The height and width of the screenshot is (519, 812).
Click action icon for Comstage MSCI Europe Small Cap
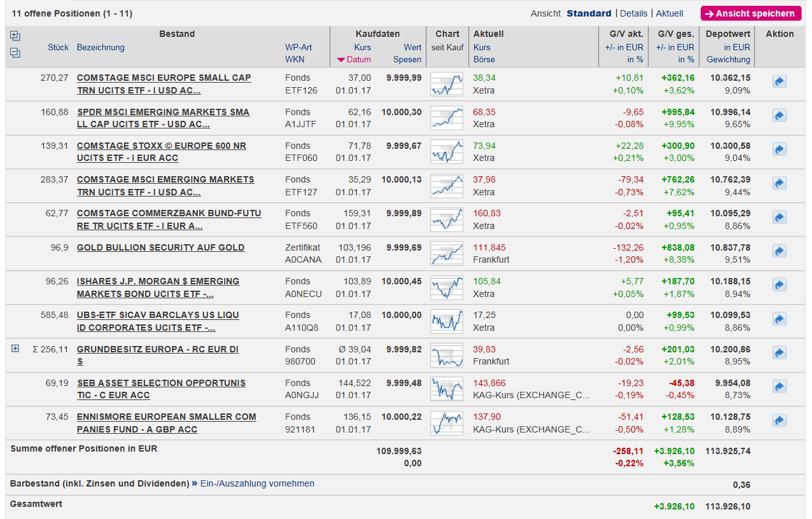click(x=779, y=81)
